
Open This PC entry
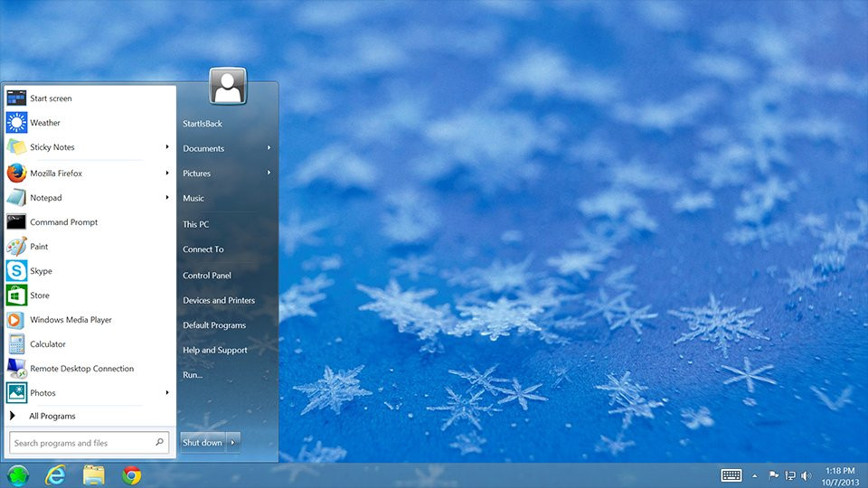pos(196,224)
